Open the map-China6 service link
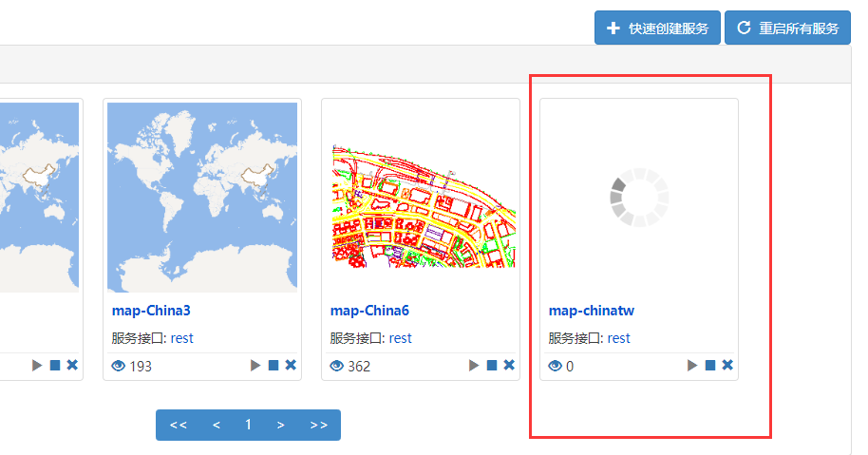868x455 pixels. click(x=369, y=311)
